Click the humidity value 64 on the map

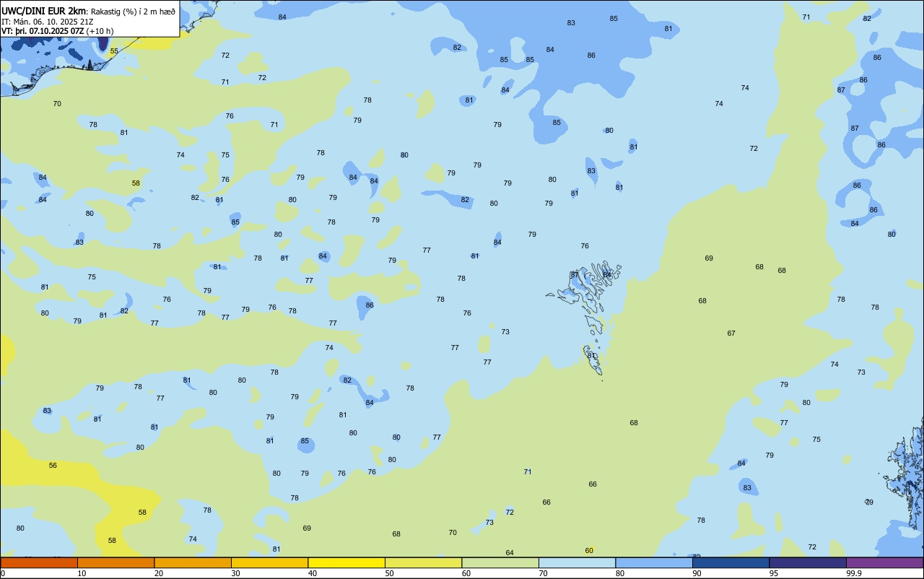point(510,552)
